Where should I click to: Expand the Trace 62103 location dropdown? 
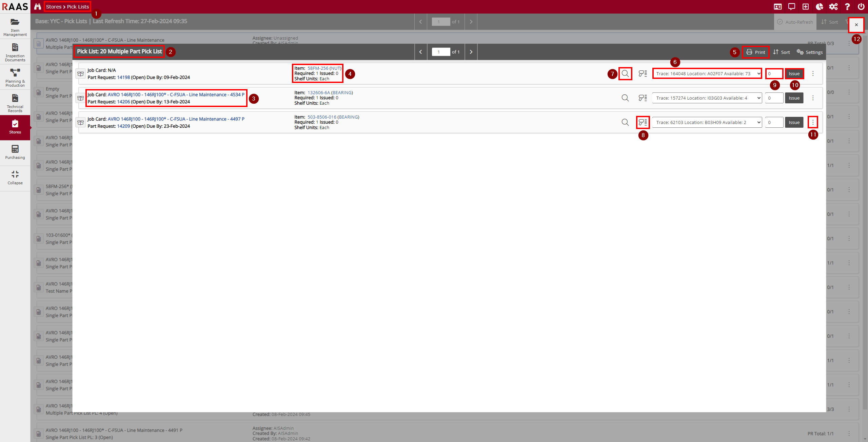coord(707,122)
